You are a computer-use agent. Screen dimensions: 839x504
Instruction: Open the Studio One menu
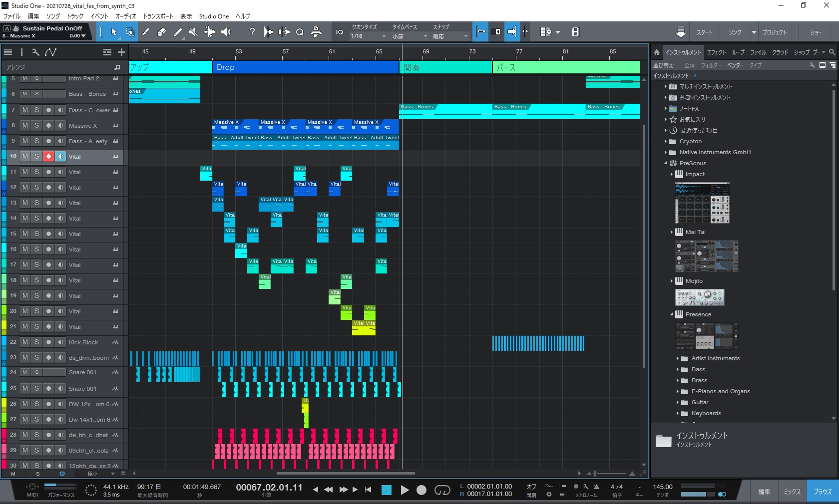click(x=214, y=16)
